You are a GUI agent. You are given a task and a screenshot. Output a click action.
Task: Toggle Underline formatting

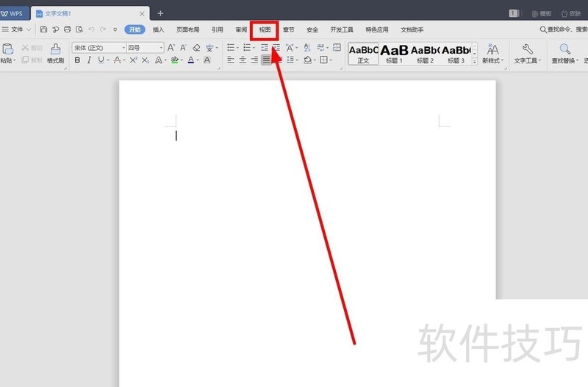101,60
